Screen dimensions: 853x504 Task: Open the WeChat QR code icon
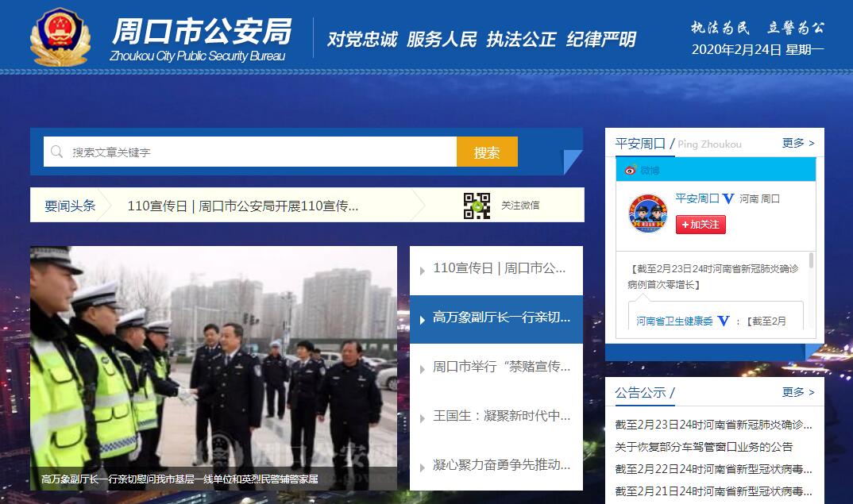point(477,206)
